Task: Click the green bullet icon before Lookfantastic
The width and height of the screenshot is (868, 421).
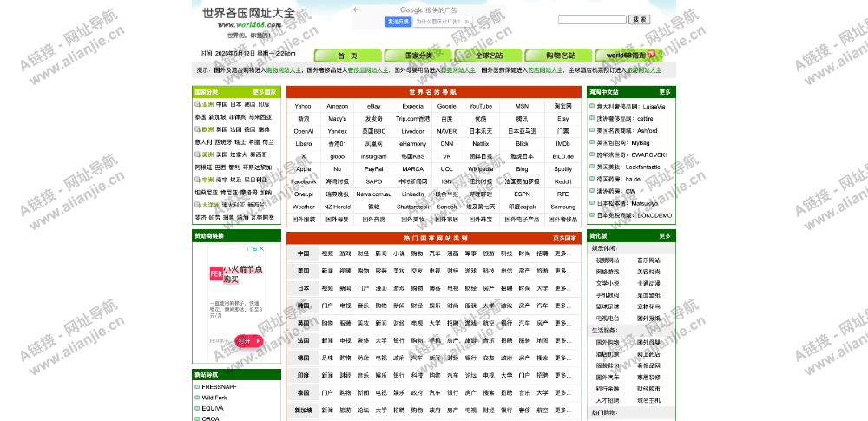Action: pos(592,167)
